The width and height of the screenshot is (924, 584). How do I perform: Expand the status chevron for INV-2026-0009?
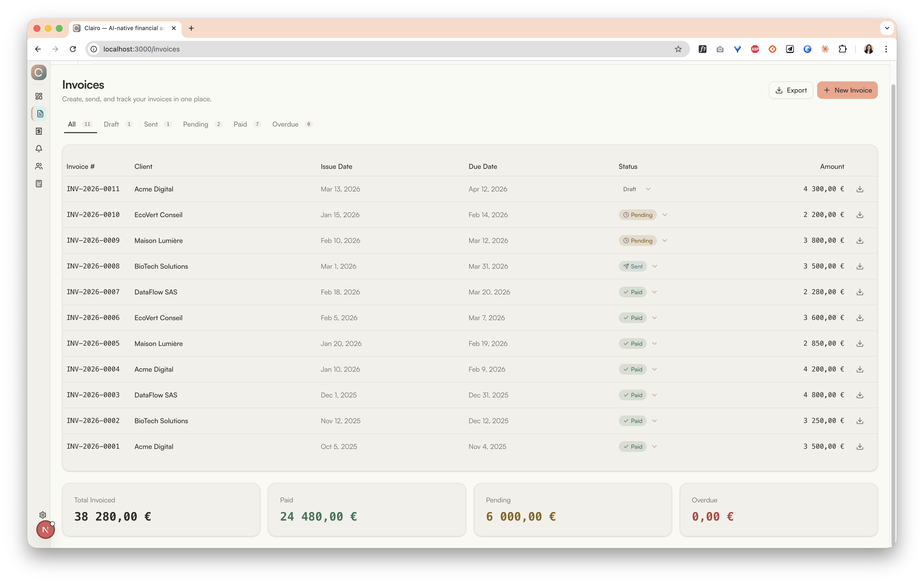point(665,240)
